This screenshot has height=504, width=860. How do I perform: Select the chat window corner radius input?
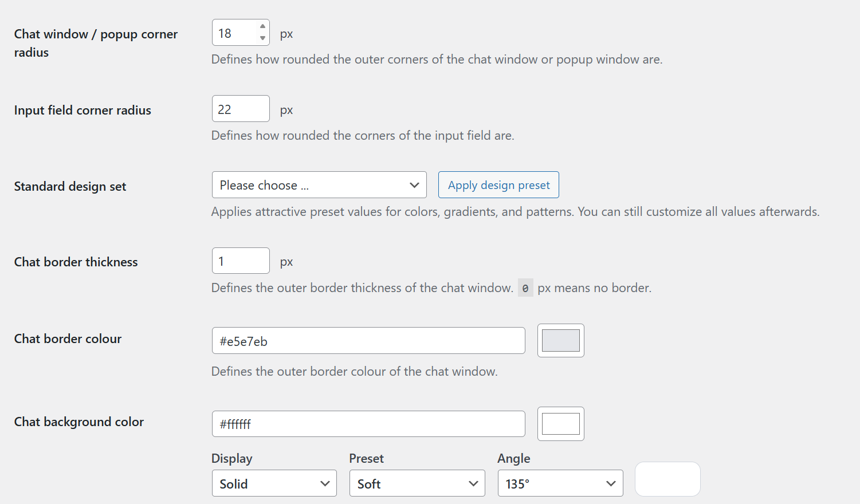coord(235,32)
